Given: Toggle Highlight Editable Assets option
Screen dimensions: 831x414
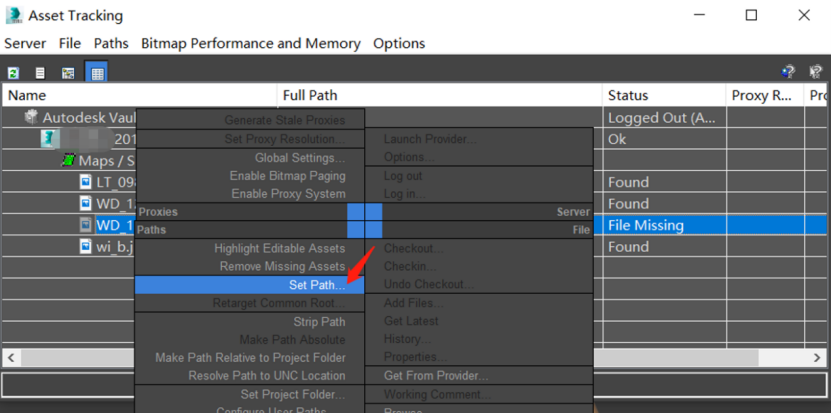Looking at the screenshot, I should [279, 249].
